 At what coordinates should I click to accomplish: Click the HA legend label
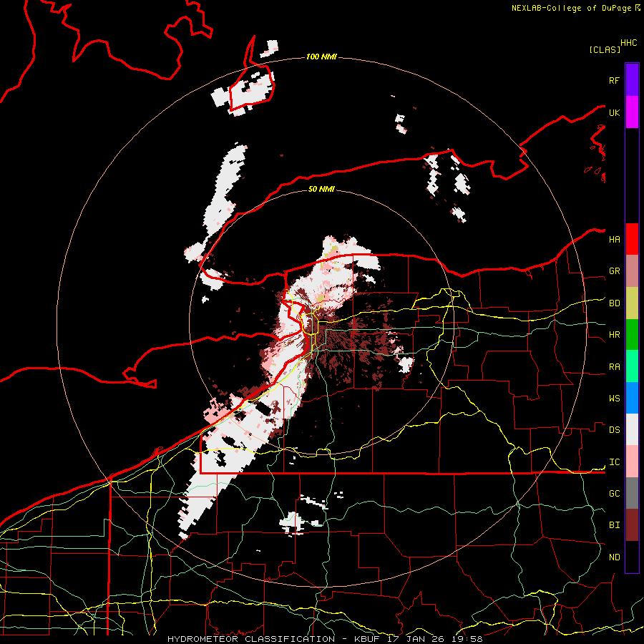click(614, 240)
